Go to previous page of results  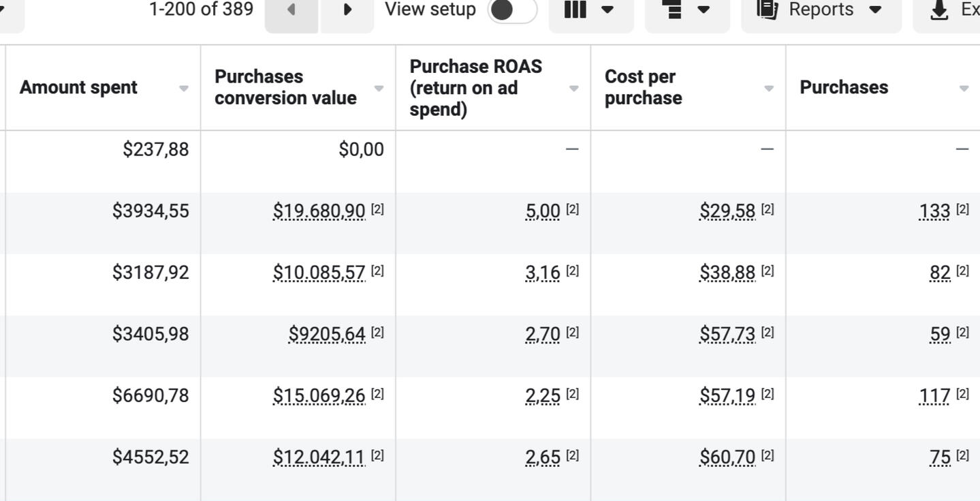pyautogui.click(x=291, y=10)
